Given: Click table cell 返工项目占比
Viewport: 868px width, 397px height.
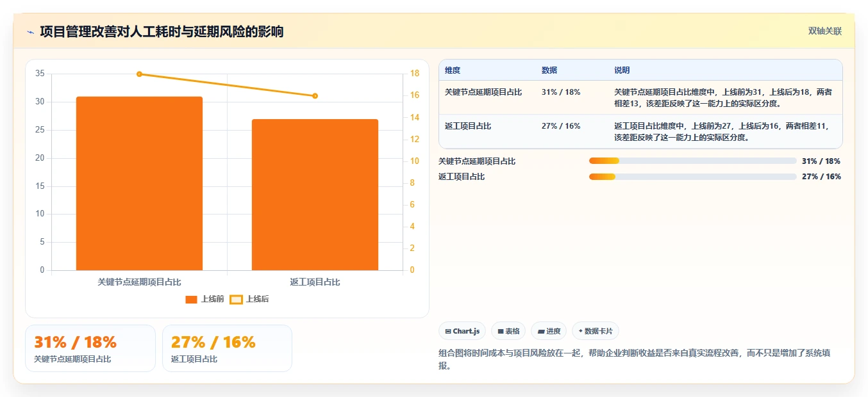Looking at the screenshot, I should click(468, 126).
